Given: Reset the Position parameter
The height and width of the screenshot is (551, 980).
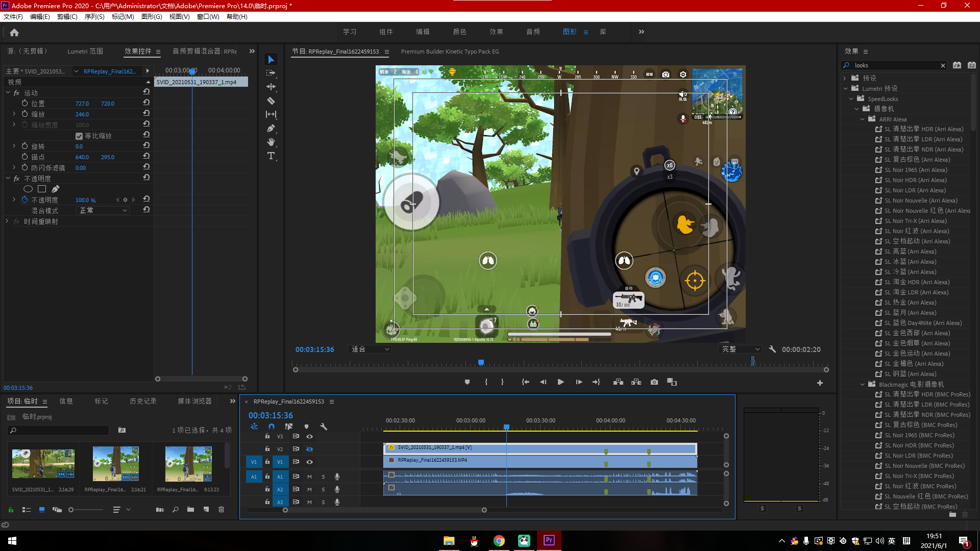Looking at the screenshot, I should (x=146, y=103).
